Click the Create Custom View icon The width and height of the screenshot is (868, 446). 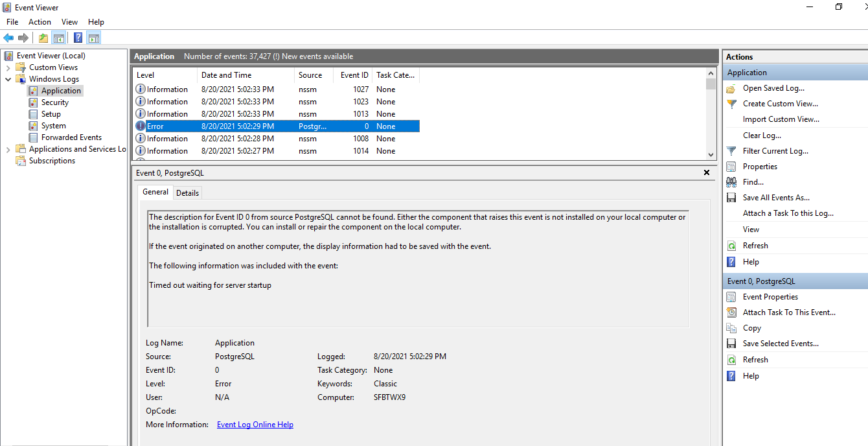pos(731,104)
